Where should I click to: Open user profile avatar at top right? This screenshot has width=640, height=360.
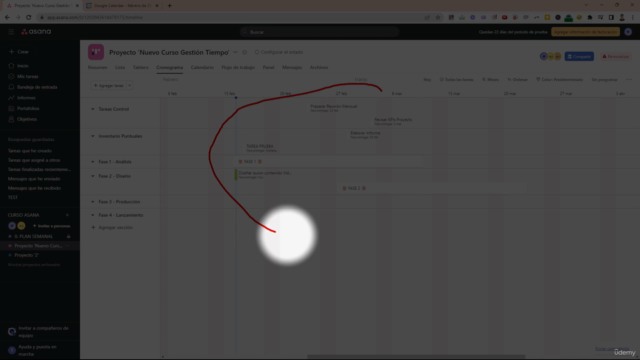tap(628, 32)
